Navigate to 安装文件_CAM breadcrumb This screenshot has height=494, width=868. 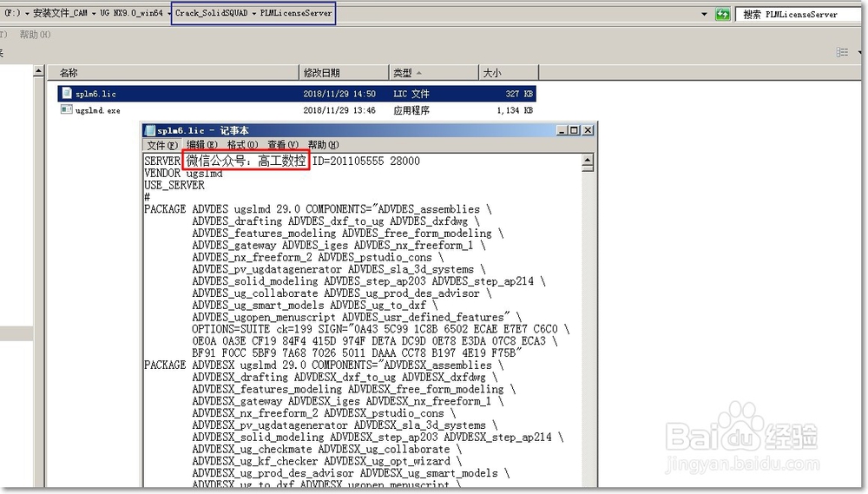point(61,13)
